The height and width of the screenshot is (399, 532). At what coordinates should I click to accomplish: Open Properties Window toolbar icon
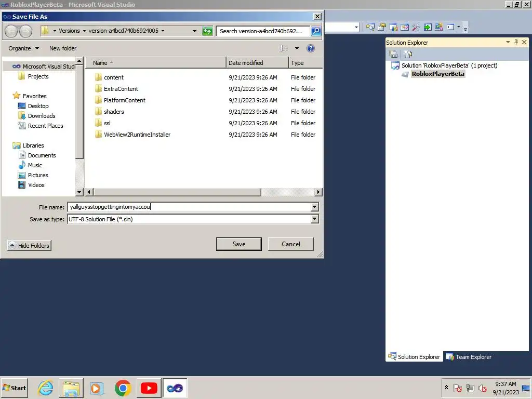click(x=382, y=27)
